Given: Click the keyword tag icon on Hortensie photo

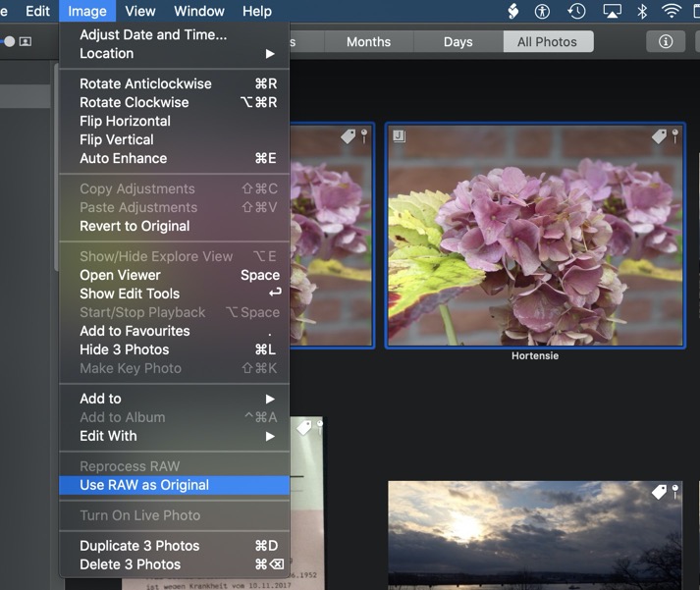Looking at the screenshot, I should [x=660, y=136].
